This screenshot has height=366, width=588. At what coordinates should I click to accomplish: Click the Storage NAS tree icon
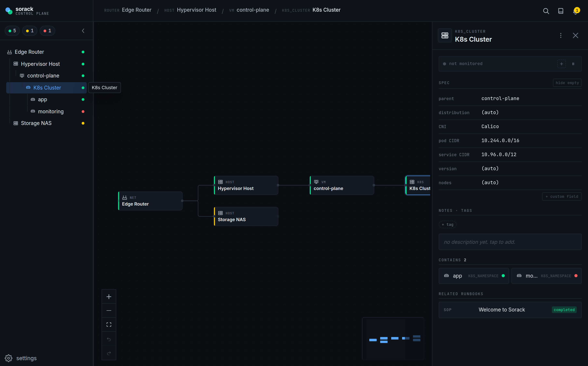point(16,123)
